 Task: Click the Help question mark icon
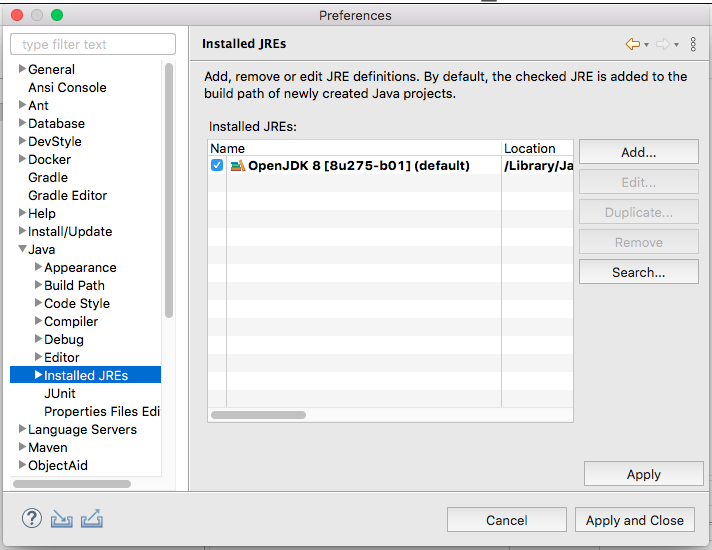coord(31,519)
